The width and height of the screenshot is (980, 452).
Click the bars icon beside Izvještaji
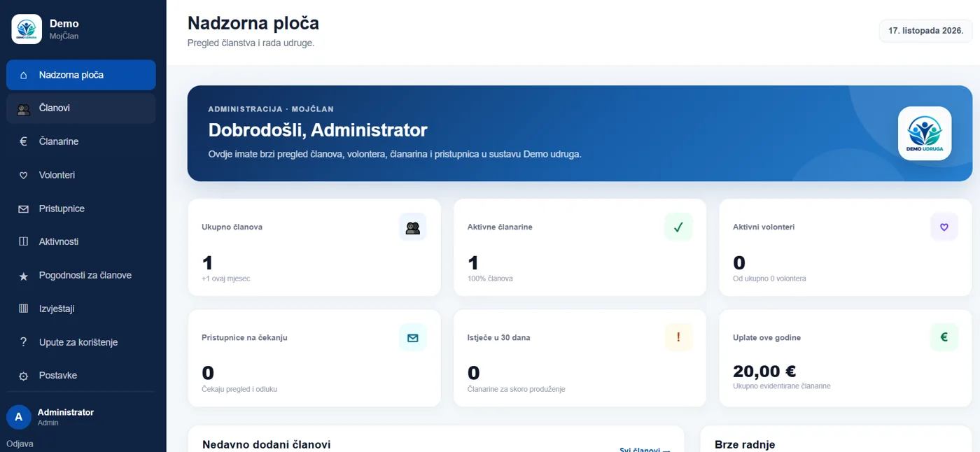[x=24, y=309]
